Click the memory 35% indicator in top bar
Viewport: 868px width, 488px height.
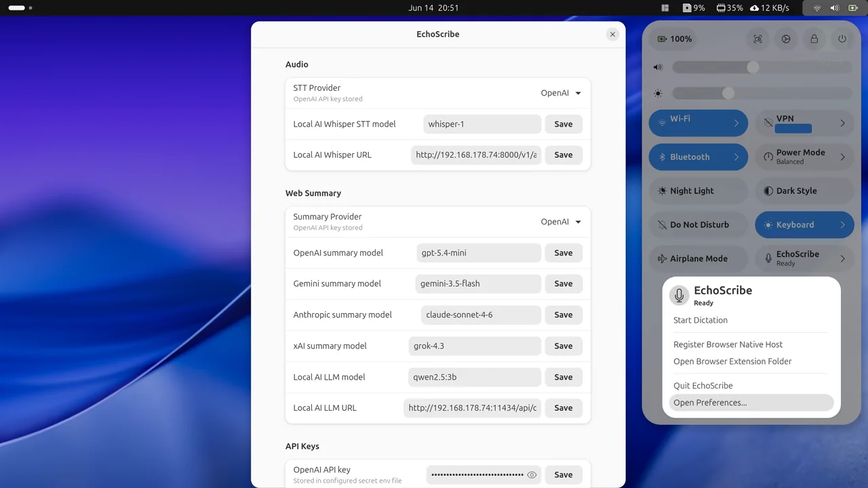pos(730,8)
